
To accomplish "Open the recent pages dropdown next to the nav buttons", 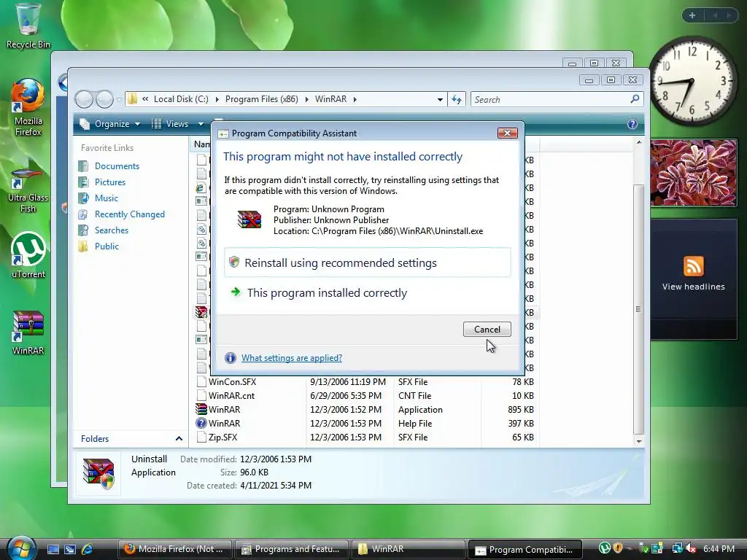I will pos(119,100).
